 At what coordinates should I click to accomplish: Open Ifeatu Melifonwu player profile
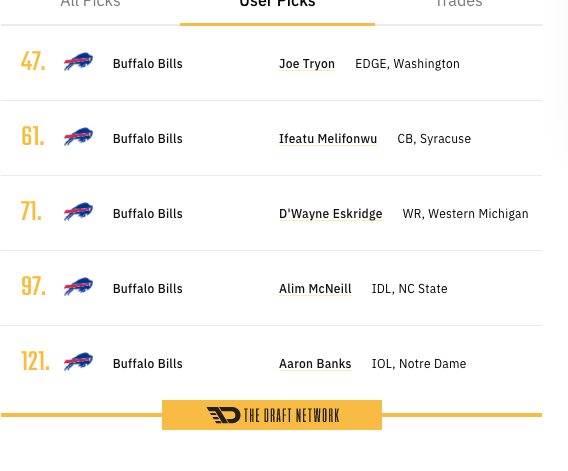(x=328, y=139)
